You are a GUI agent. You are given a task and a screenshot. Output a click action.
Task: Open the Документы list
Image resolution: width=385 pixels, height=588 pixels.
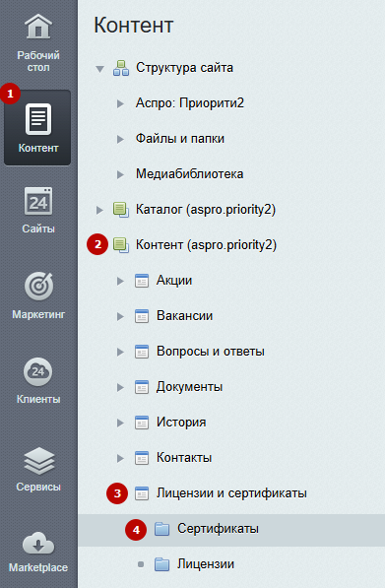[189, 387]
